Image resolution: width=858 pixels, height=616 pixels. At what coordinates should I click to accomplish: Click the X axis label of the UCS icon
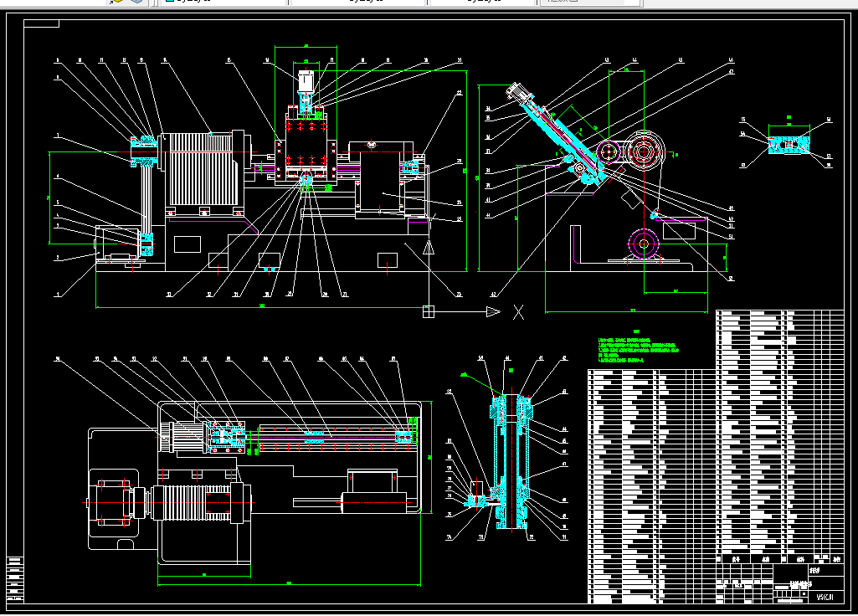pos(518,312)
